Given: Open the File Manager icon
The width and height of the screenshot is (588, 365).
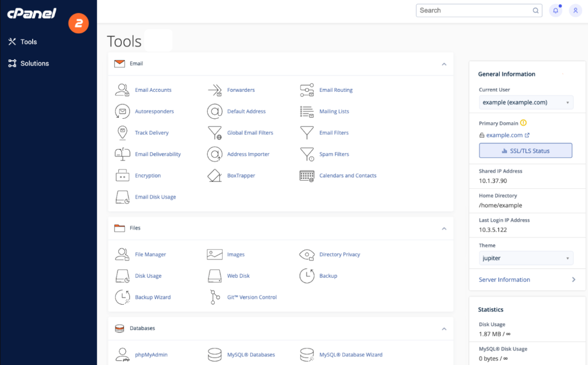Looking at the screenshot, I should (x=122, y=254).
